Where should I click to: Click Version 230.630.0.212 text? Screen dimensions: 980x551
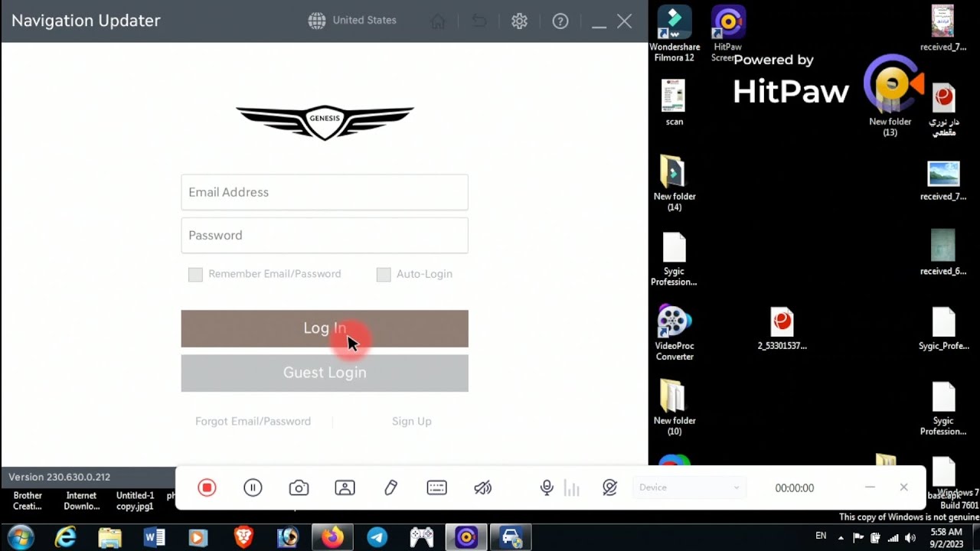(59, 477)
